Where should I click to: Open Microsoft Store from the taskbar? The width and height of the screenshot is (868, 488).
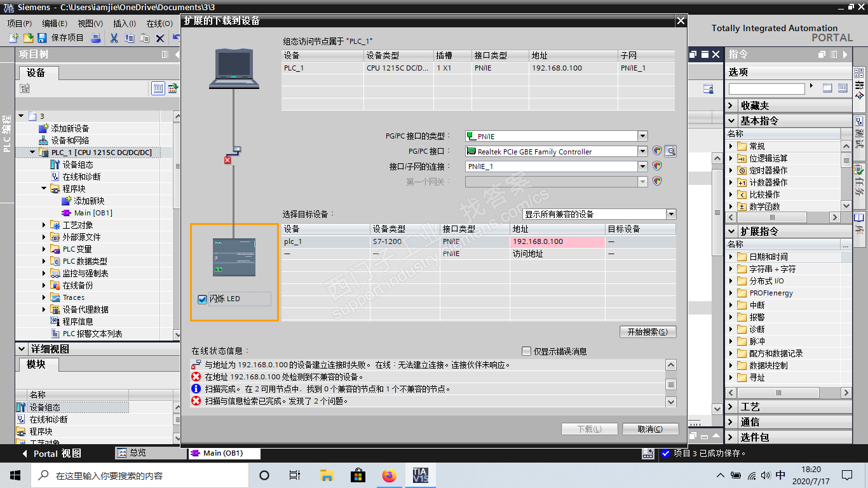(358, 475)
